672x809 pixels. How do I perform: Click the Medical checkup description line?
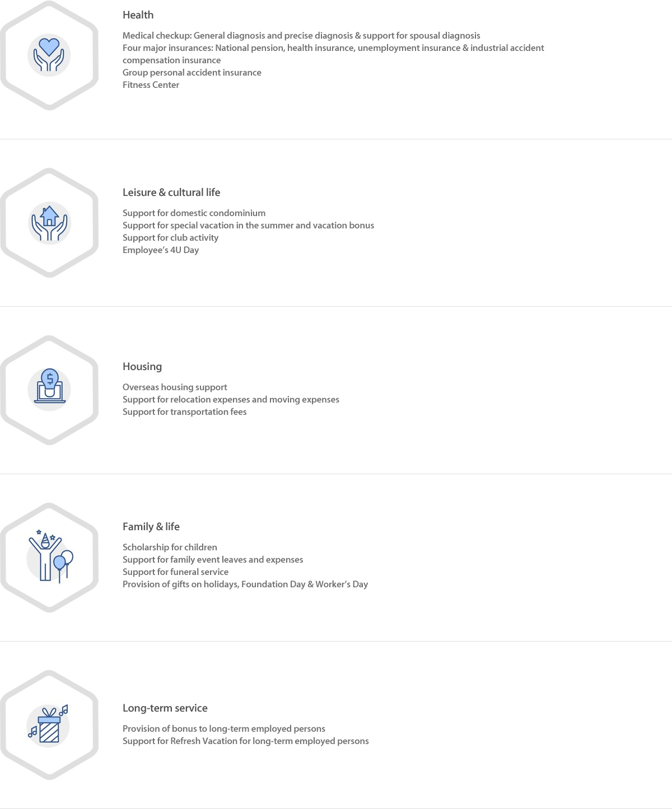[301, 36]
